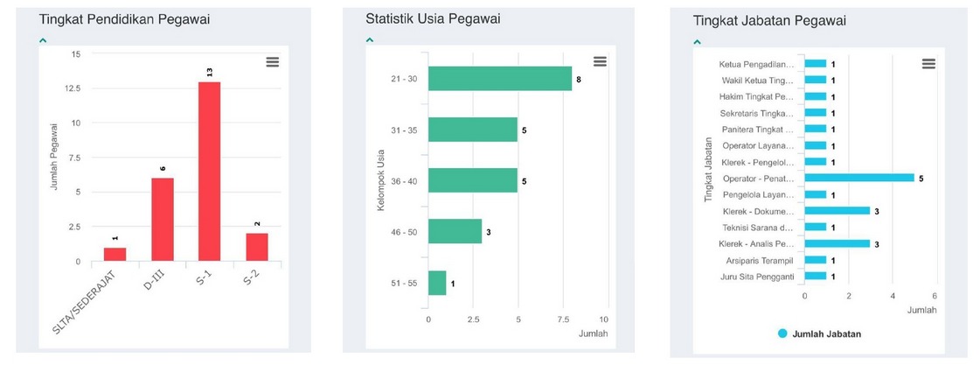This screenshot has width=980, height=365.
Task: Select the Klerek - Dokume... bar
Action: point(837,210)
